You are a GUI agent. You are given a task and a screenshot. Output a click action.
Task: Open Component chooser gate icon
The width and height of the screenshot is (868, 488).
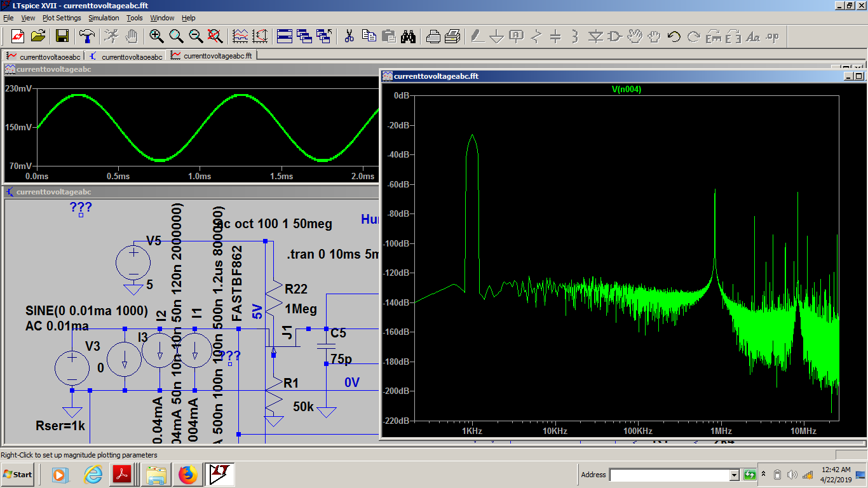pos(614,36)
